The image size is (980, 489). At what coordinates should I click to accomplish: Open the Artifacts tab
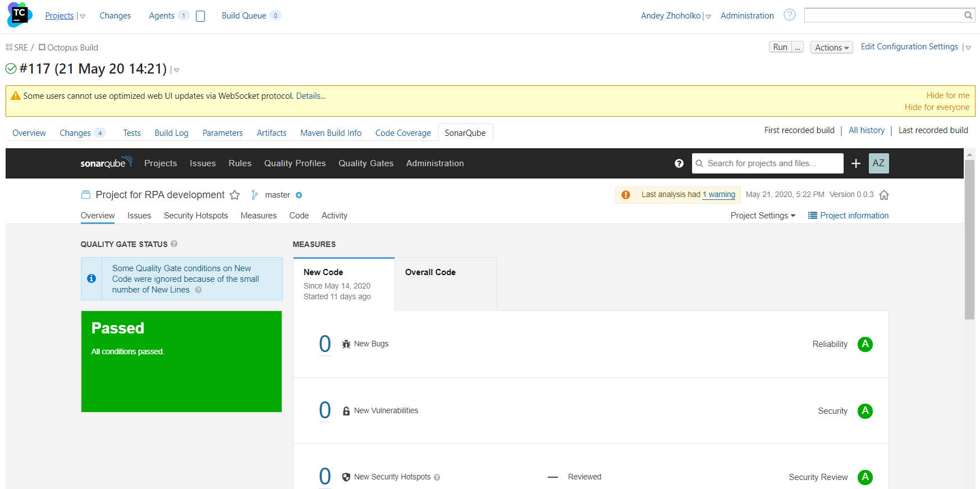click(272, 133)
